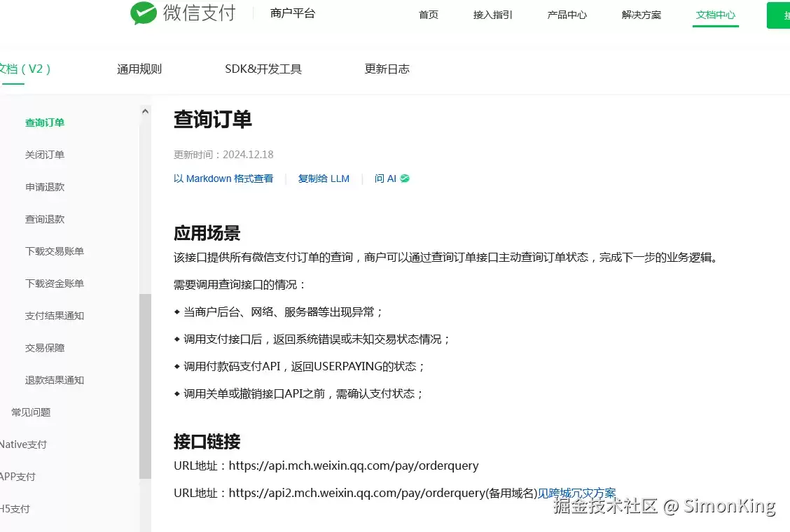Open 解决方案 from the header menu
The height and width of the screenshot is (532, 790).
(x=642, y=15)
